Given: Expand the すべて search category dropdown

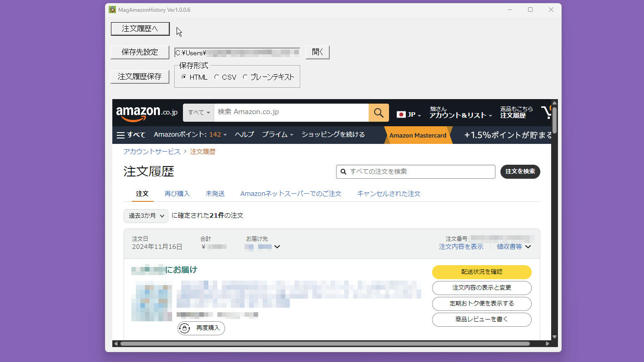Looking at the screenshot, I should (199, 113).
